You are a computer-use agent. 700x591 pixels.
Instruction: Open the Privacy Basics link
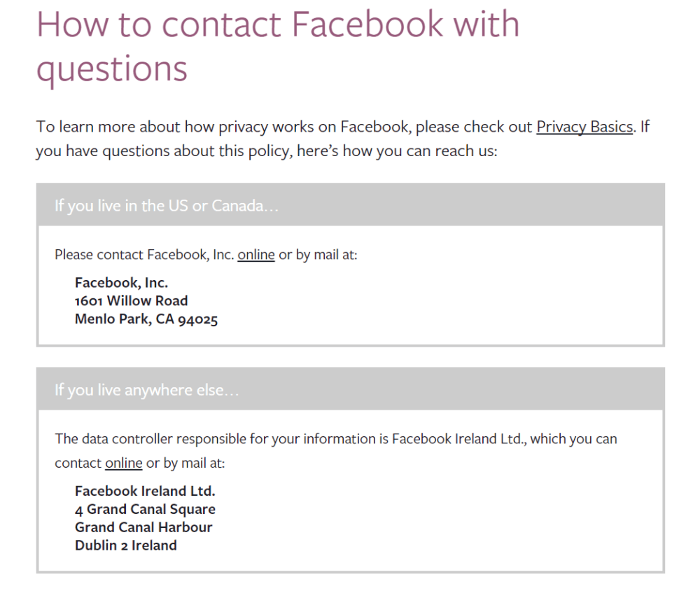click(x=584, y=127)
